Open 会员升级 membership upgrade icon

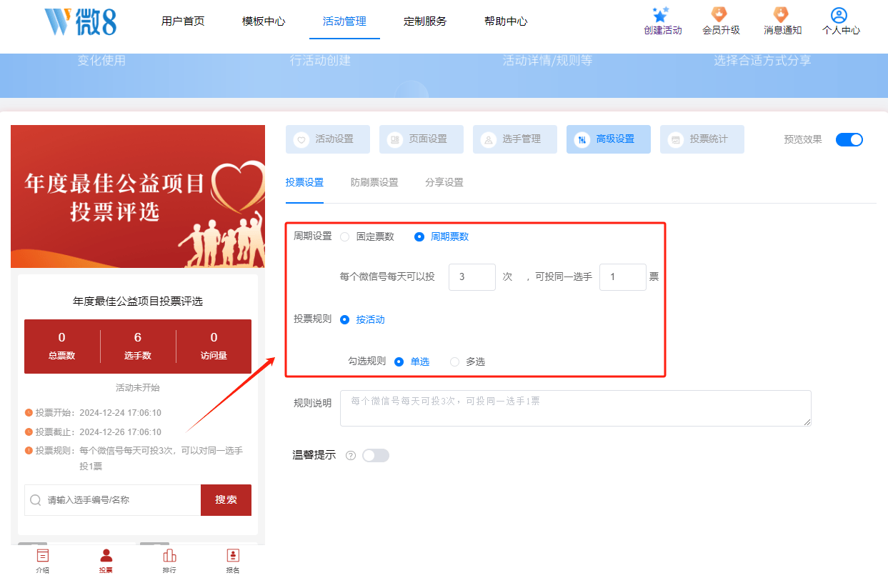tap(719, 15)
